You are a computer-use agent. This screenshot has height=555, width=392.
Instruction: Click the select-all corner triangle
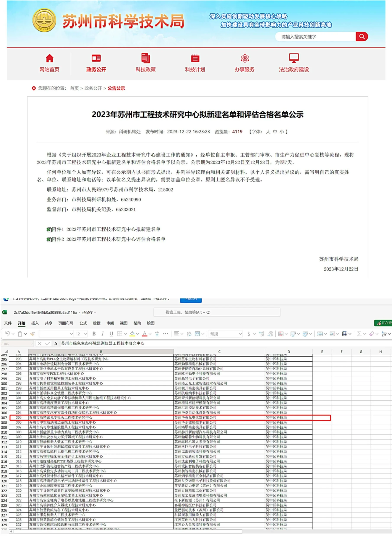point(6,351)
